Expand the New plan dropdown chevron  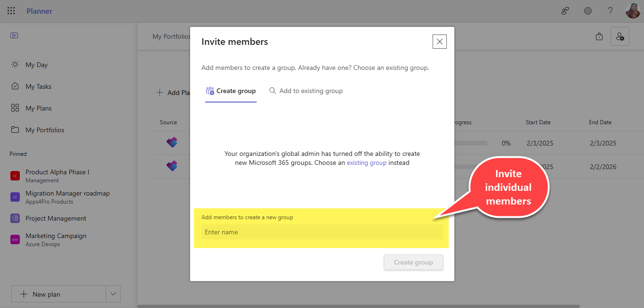113,293
